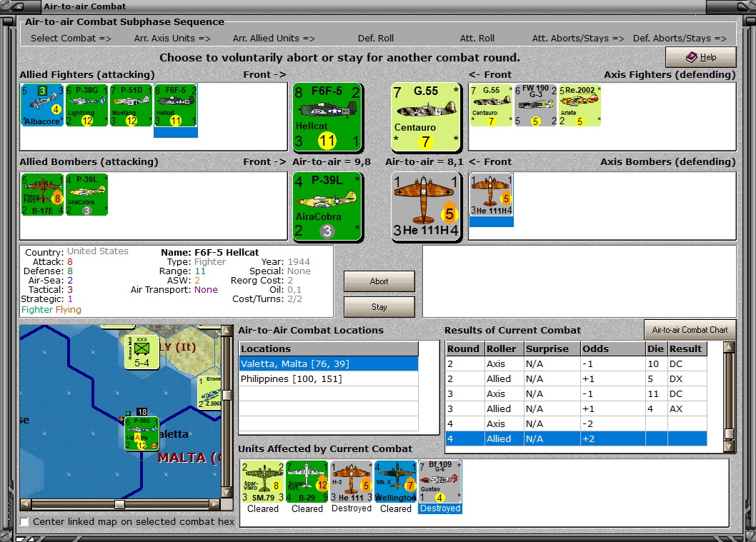756x542 pixels.
Task: Click the Def. Roll subphase label
Action: [376, 38]
